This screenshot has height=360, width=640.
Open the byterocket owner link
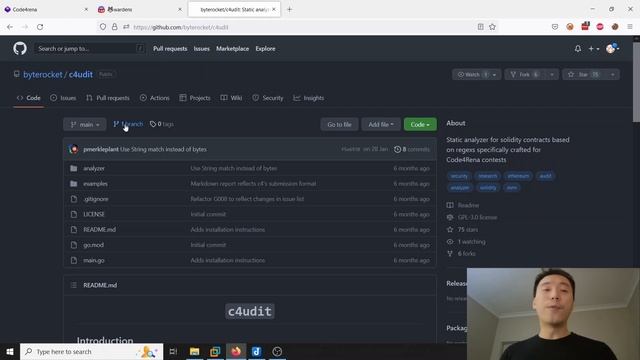click(x=43, y=74)
